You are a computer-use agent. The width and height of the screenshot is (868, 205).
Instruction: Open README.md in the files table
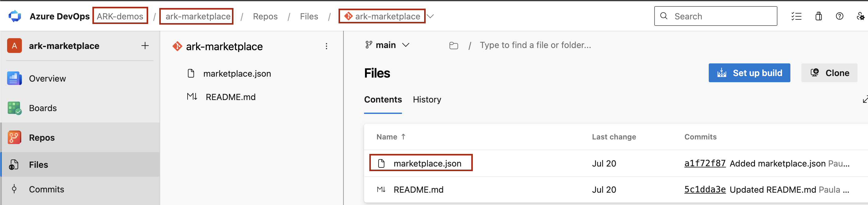pyautogui.click(x=418, y=190)
